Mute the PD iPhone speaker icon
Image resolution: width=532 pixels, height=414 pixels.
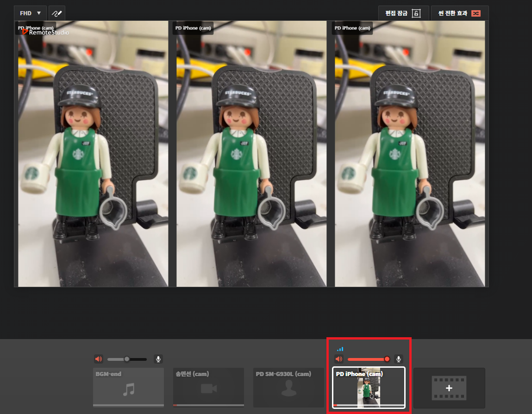click(x=338, y=359)
